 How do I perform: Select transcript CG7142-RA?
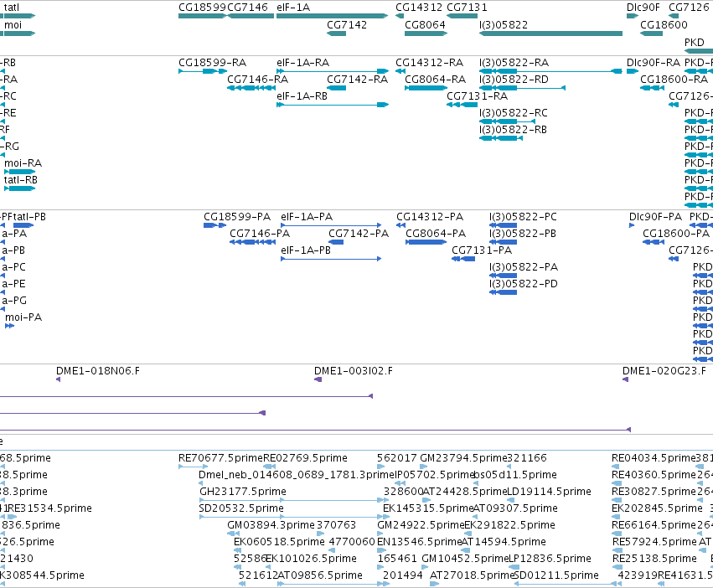pos(358,80)
